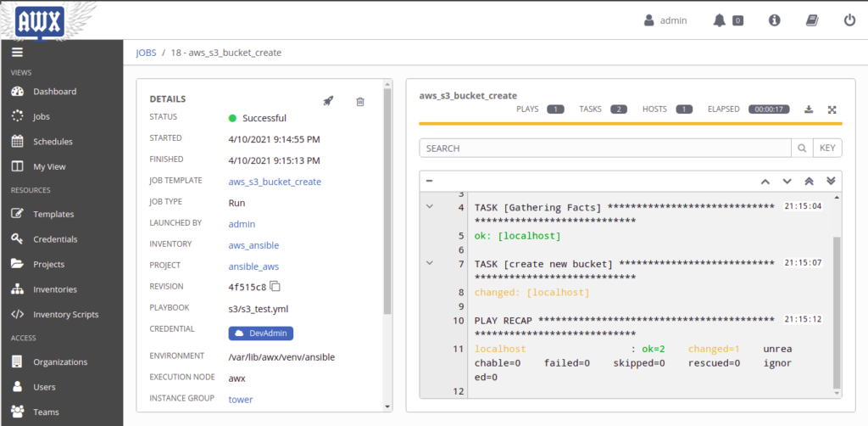Relaunch job with rocket icon

(x=328, y=101)
